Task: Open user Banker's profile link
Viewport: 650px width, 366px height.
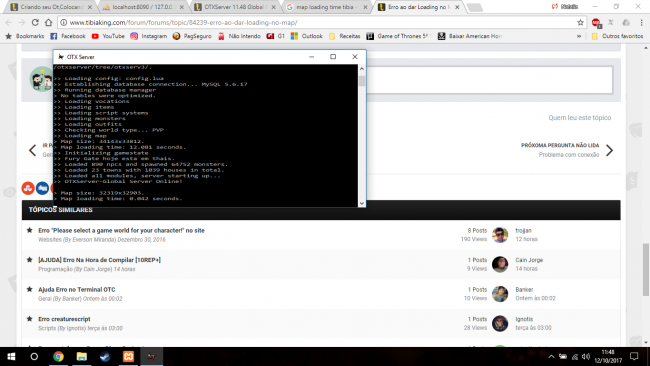Action: (524, 289)
